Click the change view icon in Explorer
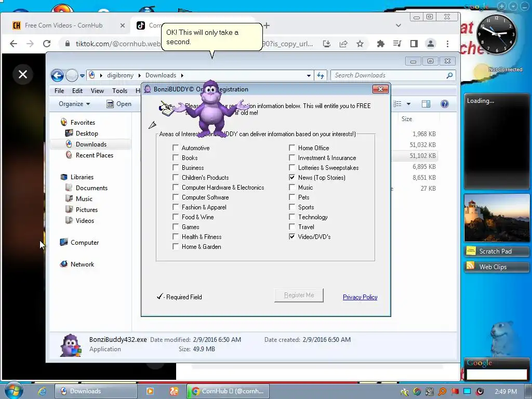Viewport: 532px width, 399px height. (397, 104)
